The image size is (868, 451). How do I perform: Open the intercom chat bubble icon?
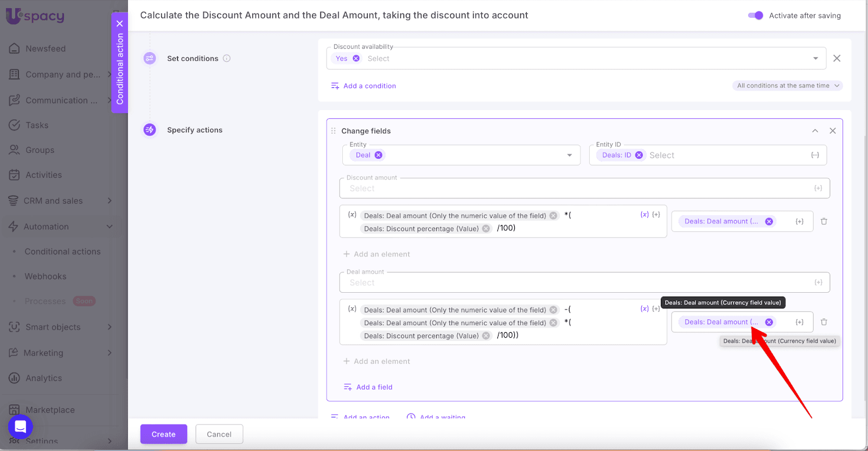click(x=21, y=427)
